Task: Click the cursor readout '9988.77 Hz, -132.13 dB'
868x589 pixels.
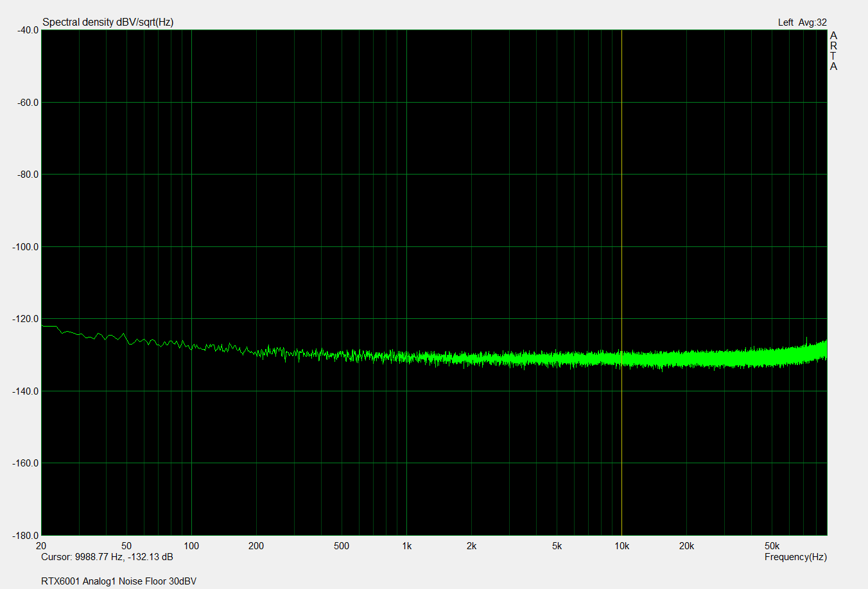Action: pyautogui.click(x=124, y=557)
